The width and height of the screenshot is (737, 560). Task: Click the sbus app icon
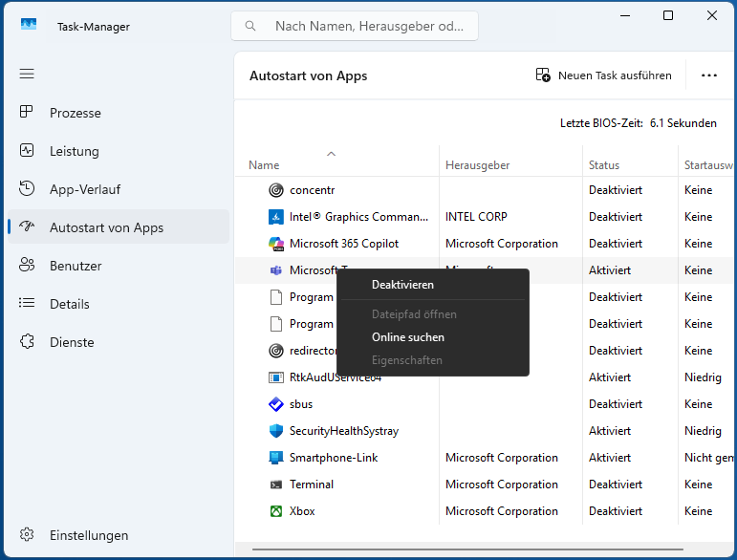276,404
